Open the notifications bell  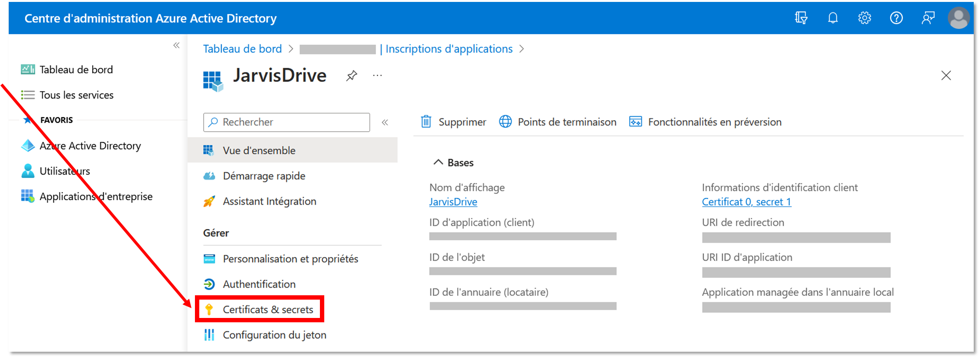click(833, 18)
